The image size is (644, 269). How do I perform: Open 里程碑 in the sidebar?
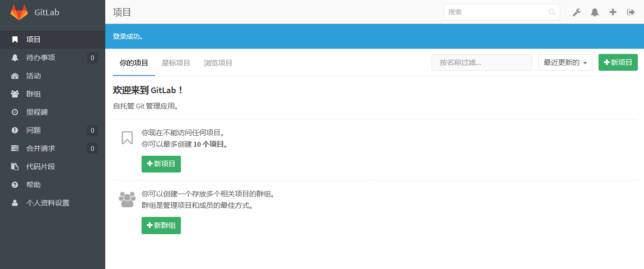click(53, 112)
